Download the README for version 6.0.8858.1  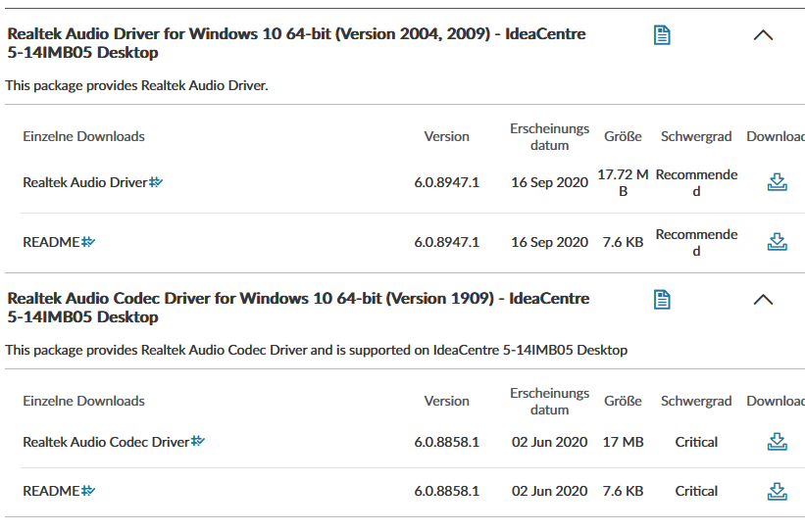(x=777, y=491)
